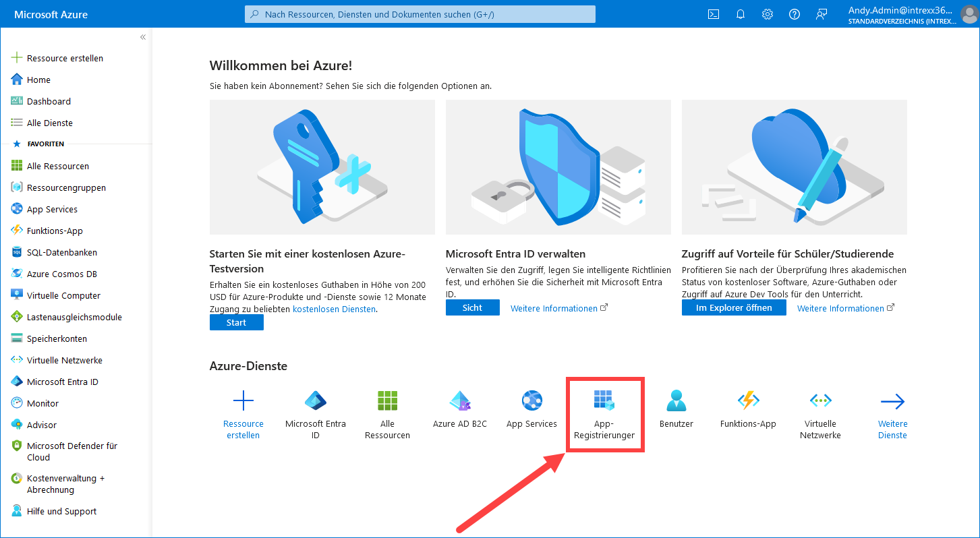Viewport: 980px width, 538px height.
Task: Click the Andy.Admin account name text
Action: [900, 10]
